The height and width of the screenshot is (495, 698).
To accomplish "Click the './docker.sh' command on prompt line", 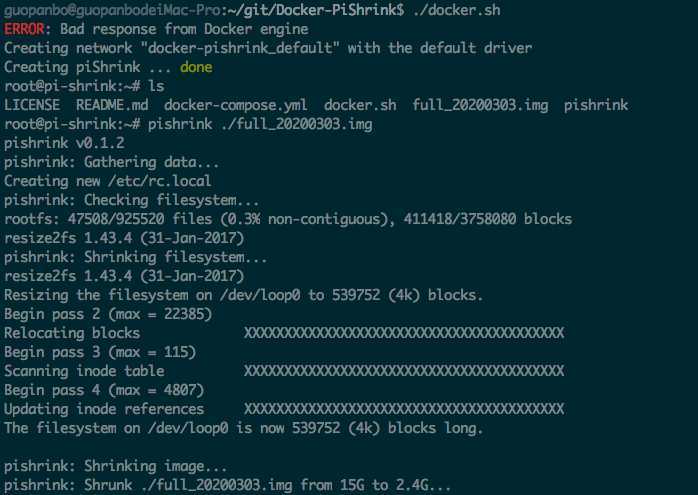I will pos(457,10).
